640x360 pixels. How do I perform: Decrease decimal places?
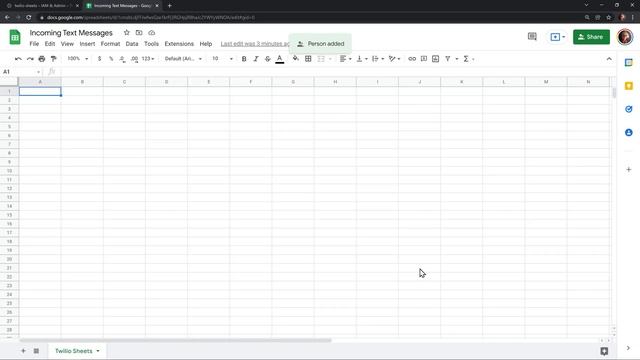[x=122, y=59]
